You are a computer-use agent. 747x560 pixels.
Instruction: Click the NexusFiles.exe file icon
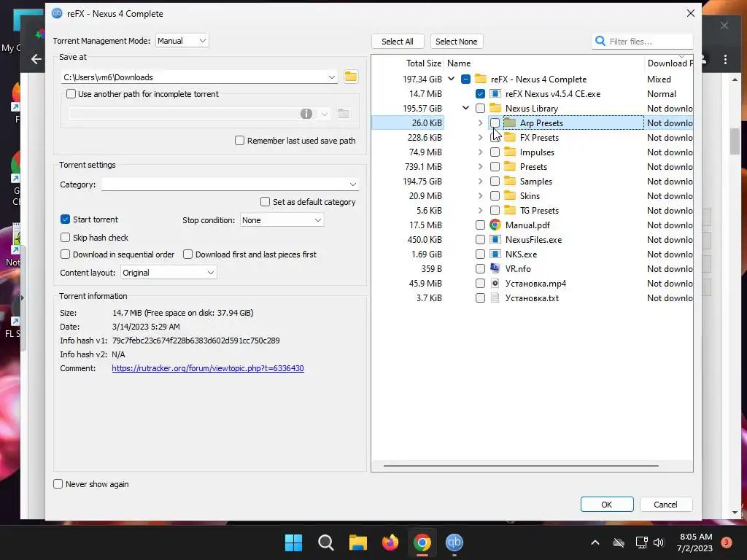(495, 239)
